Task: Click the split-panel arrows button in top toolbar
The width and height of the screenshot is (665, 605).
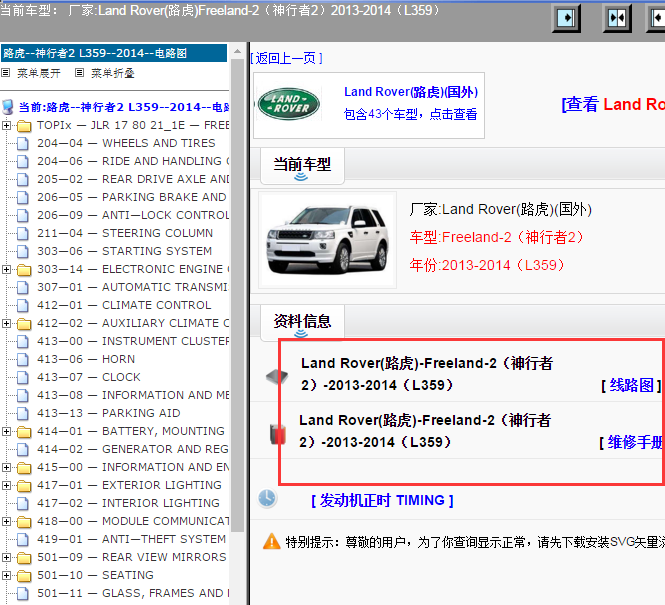Action: coord(617,18)
